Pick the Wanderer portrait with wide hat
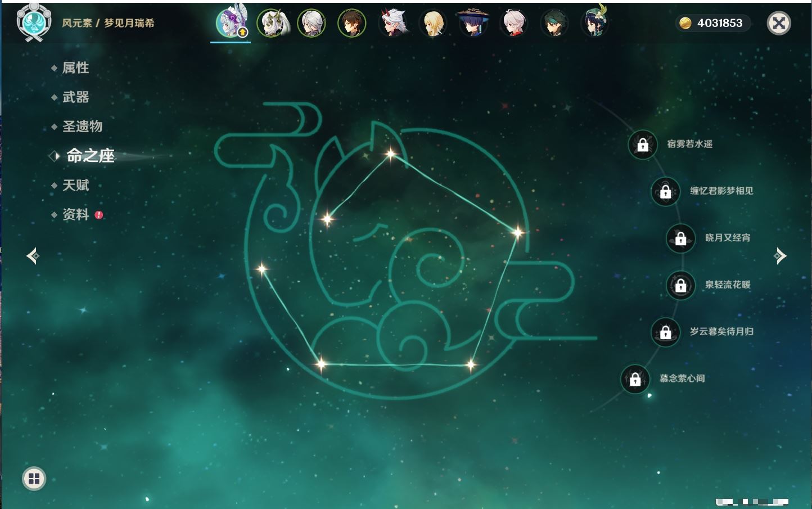This screenshot has height=509, width=812. (x=473, y=23)
